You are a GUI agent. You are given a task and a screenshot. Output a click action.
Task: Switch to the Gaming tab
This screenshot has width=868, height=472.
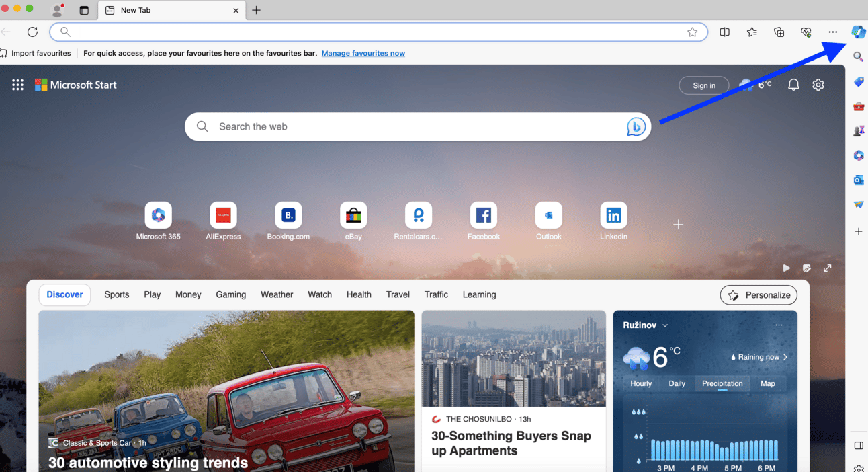click(x=230, y=294)
